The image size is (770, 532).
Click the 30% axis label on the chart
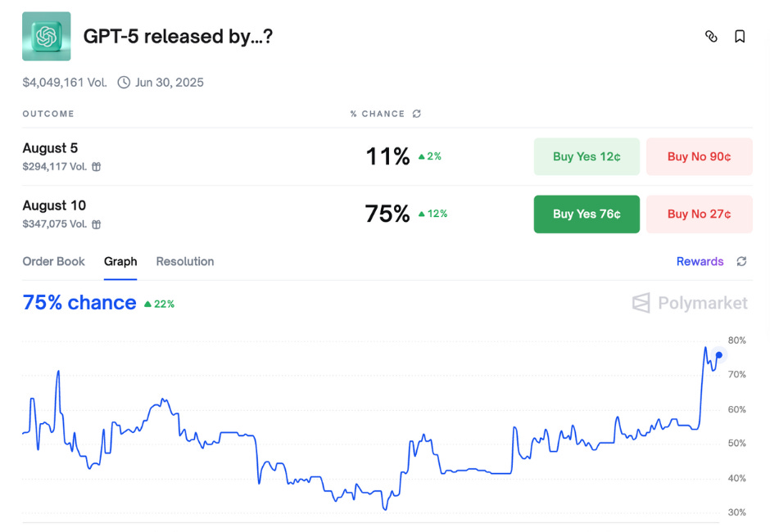point(736,513)
